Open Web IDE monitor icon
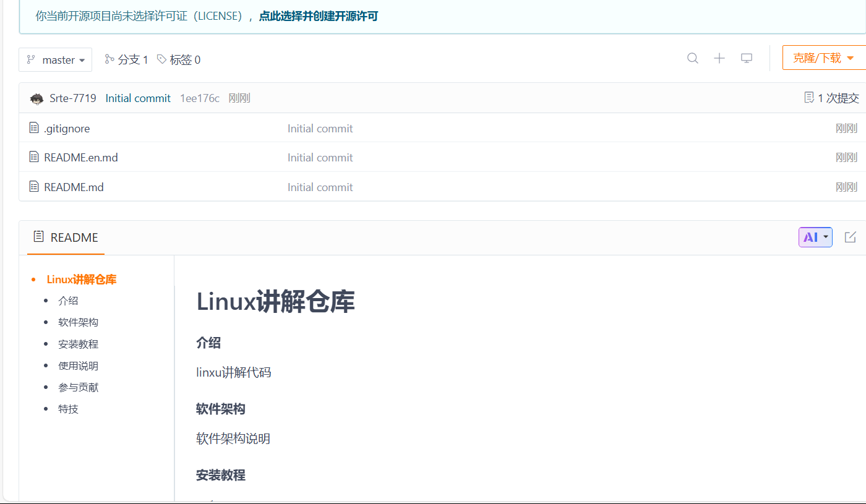 pos(747,58)
